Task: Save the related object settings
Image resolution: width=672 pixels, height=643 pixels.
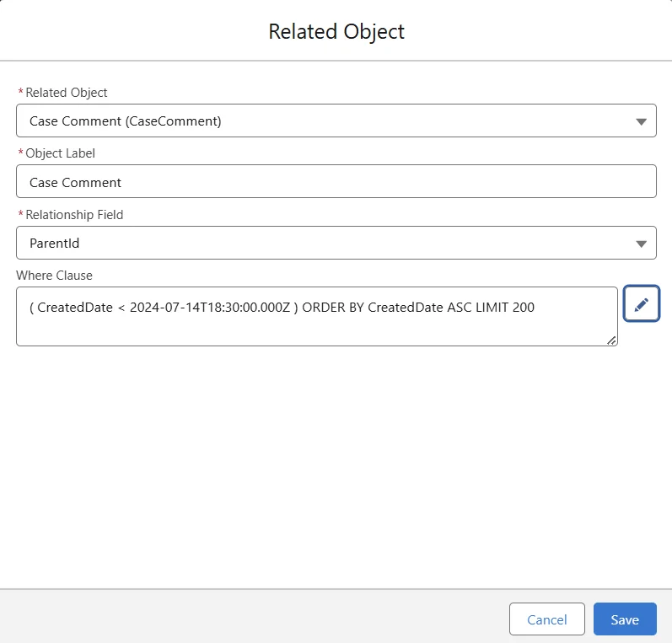Action: tap(624, 619)
